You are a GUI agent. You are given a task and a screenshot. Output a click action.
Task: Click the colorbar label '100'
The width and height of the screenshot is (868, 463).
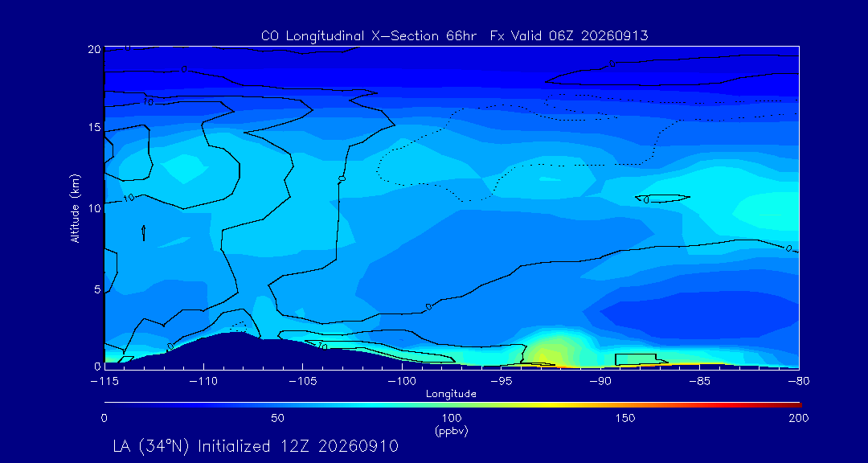pos(452,418)
